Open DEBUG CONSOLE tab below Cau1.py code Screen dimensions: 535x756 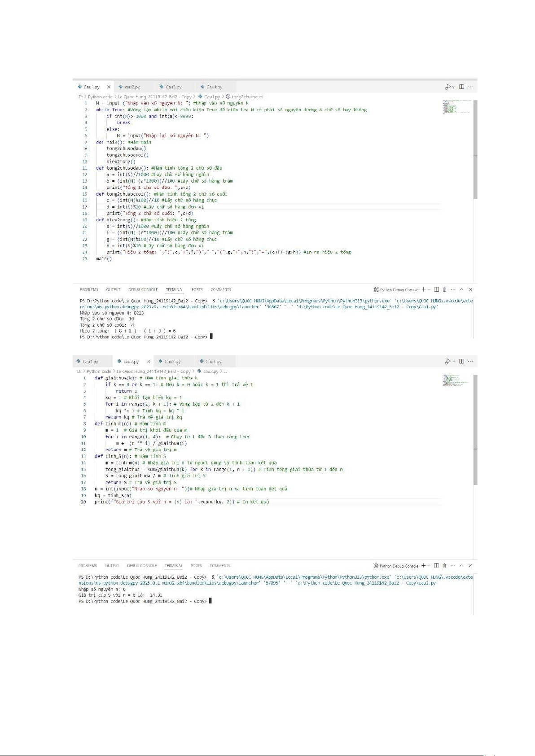143,290
